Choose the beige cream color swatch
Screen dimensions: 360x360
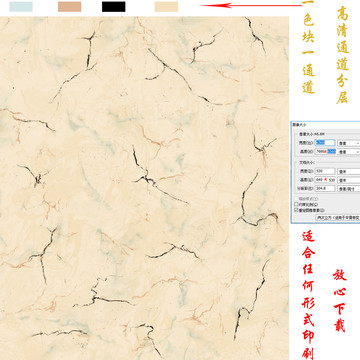(166, 7)
